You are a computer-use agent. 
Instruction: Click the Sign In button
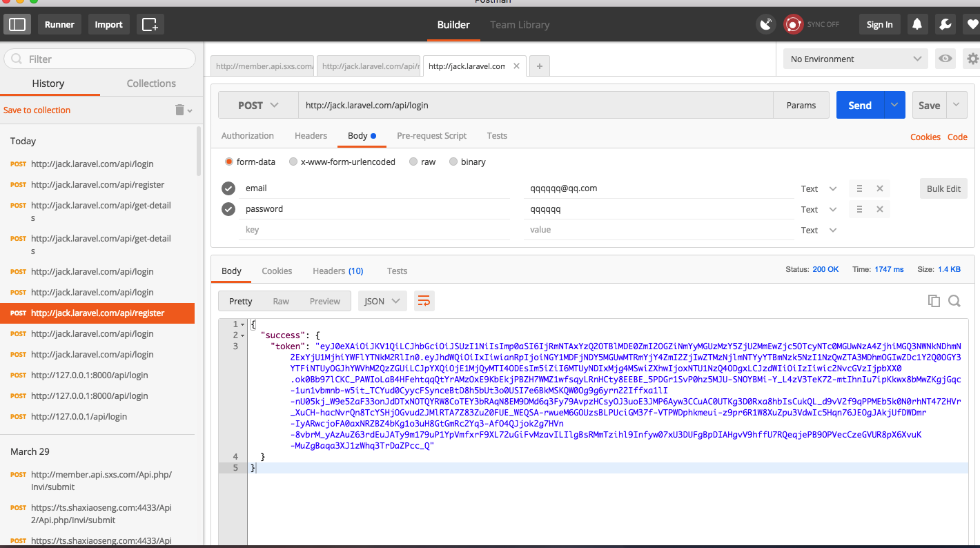(879, 24)
